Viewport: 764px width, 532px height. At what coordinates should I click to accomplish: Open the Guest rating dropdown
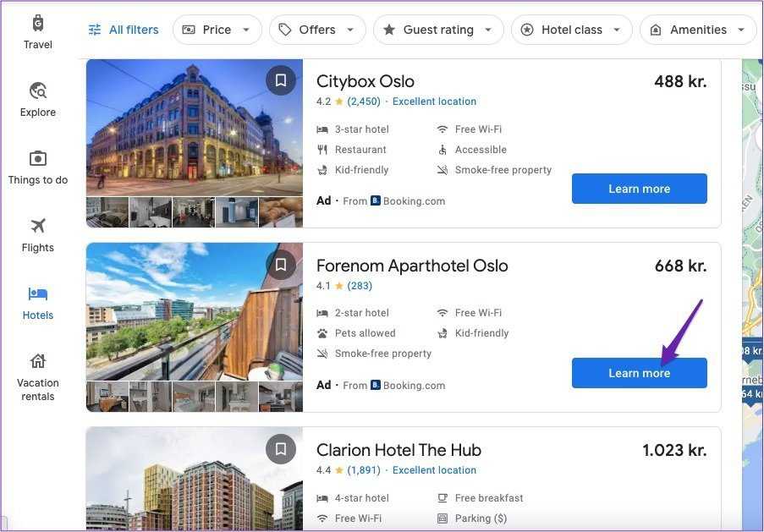[438, 30]
